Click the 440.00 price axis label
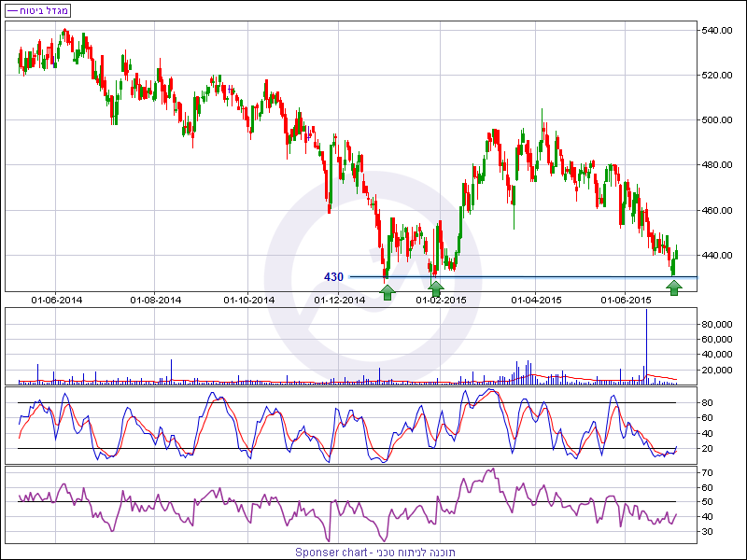 tap(717, 255)
